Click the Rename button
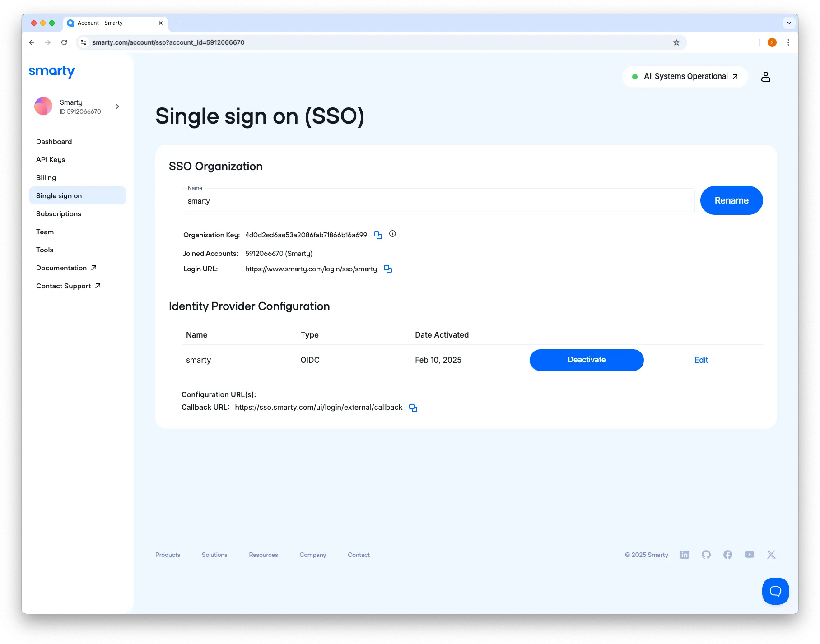Viewport: 820px width, 644px height. point(731,200)
